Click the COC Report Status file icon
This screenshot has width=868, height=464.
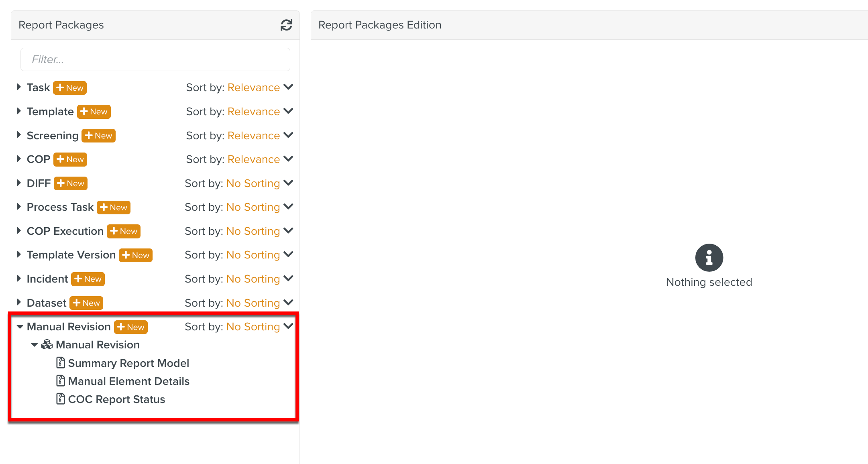61,399
